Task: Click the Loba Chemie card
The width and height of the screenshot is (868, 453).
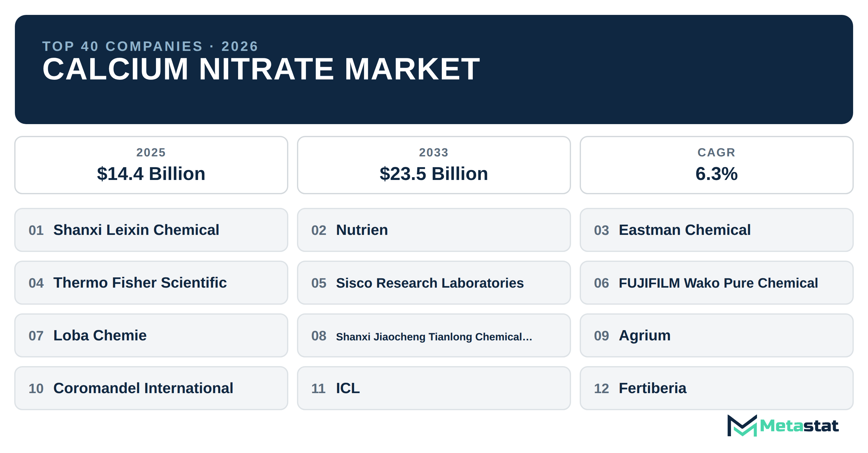Action: point(151,335)
